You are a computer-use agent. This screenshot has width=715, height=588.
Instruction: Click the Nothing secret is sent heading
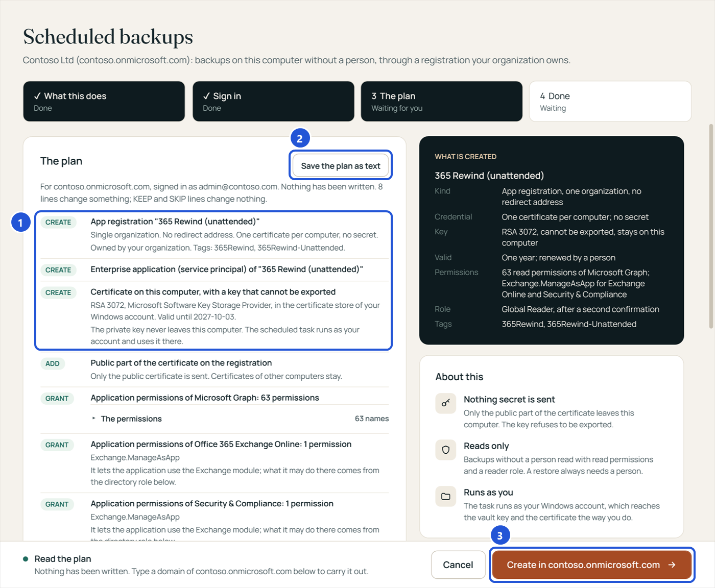pos(509,400)
